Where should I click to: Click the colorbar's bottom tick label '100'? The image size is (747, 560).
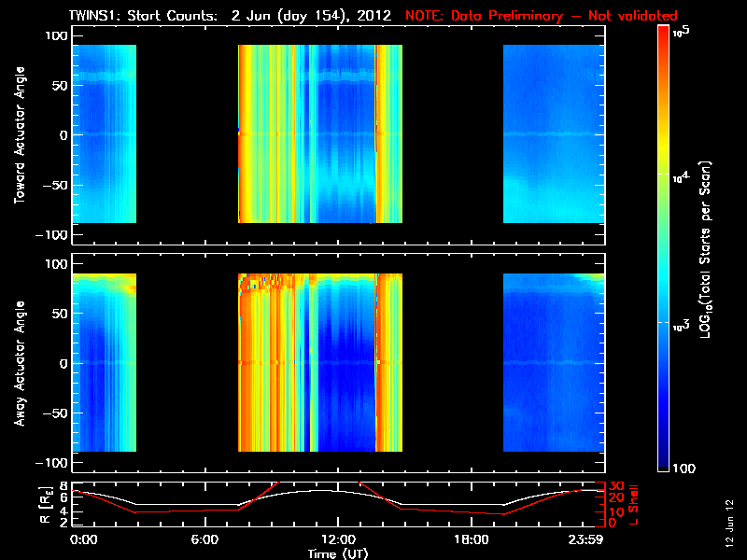[x=684, y=469]
